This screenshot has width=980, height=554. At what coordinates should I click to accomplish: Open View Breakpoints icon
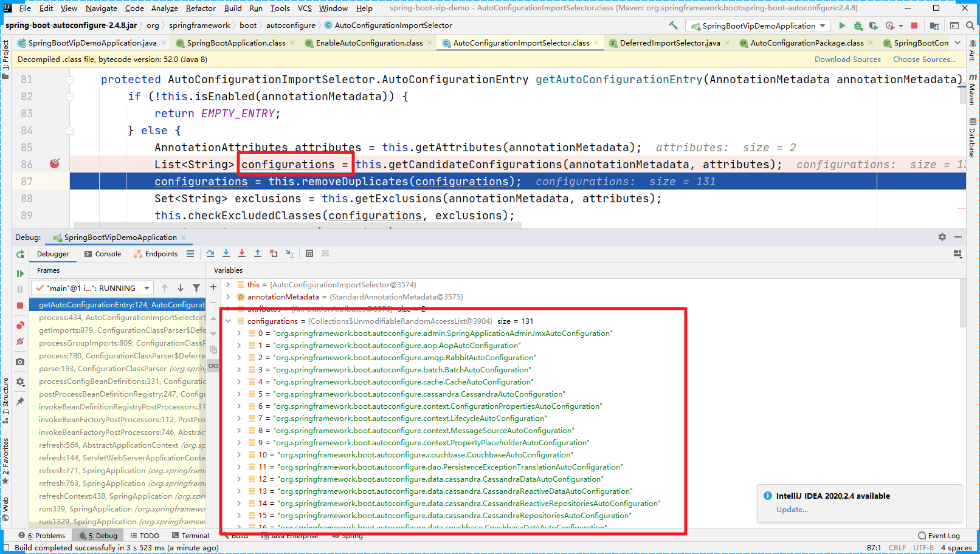20,326
